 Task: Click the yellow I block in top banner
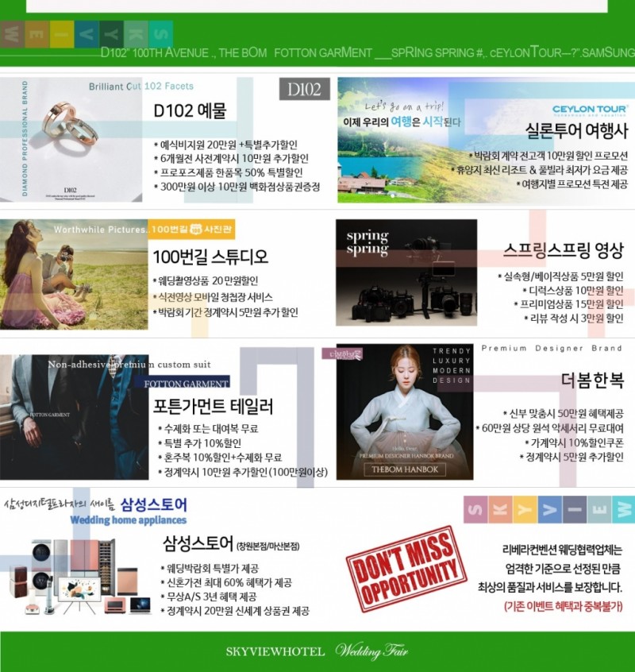[62, 34]
